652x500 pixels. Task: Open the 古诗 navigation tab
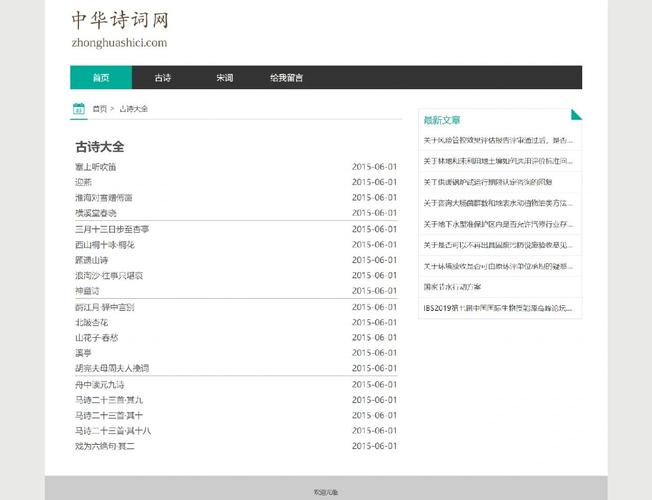163,77
